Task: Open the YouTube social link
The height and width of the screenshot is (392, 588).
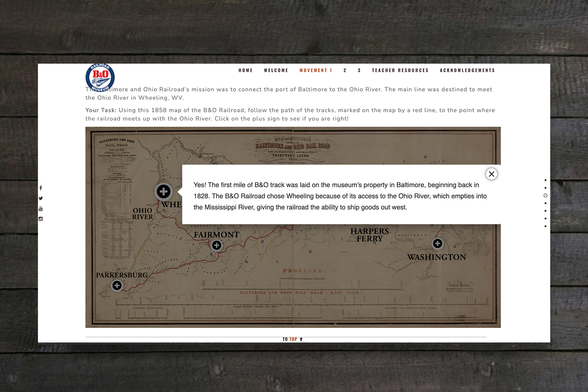Action: (x=40, y=209)
